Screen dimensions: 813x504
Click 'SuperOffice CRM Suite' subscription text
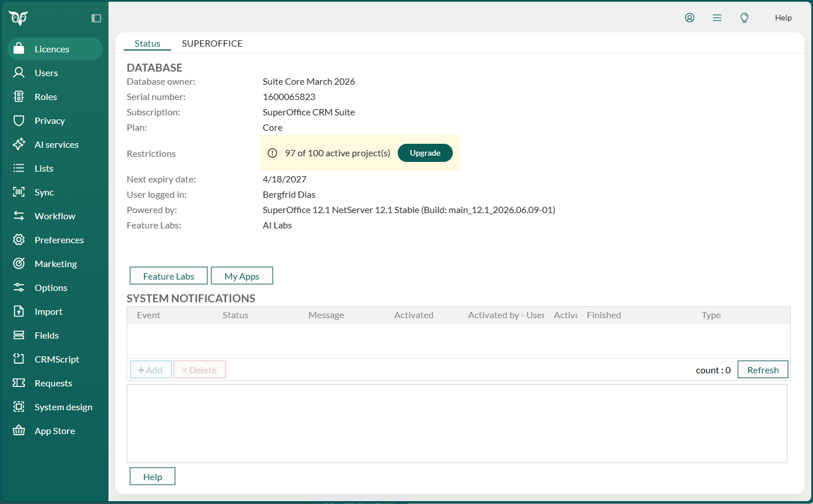309,112
